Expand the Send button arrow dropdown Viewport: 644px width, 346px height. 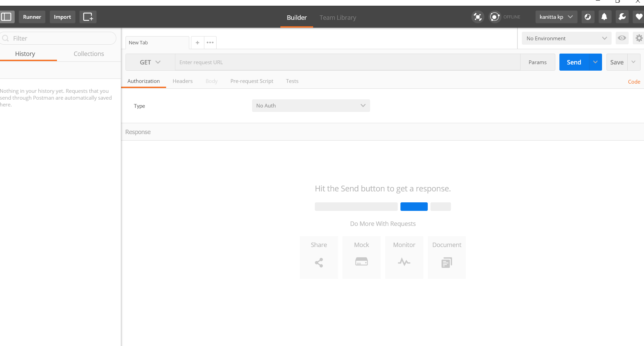[x=595, y=62]
